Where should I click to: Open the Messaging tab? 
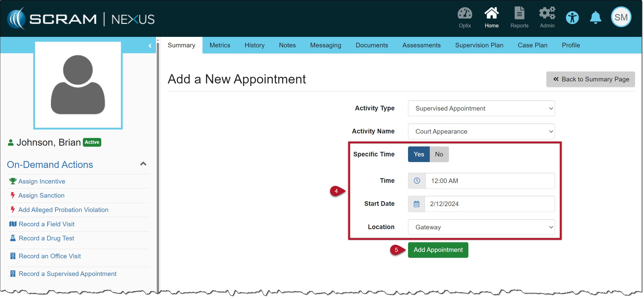325,45
